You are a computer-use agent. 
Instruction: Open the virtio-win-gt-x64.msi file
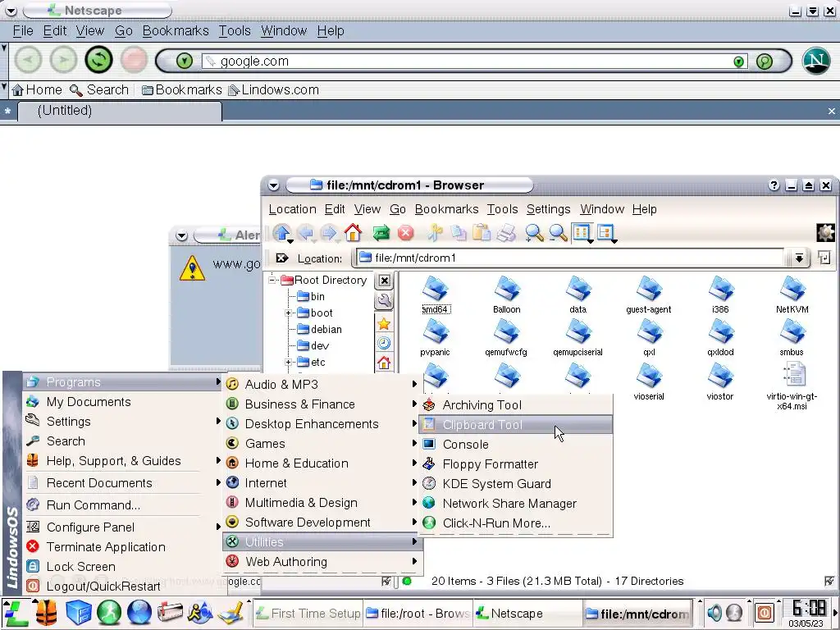point(792,386)
